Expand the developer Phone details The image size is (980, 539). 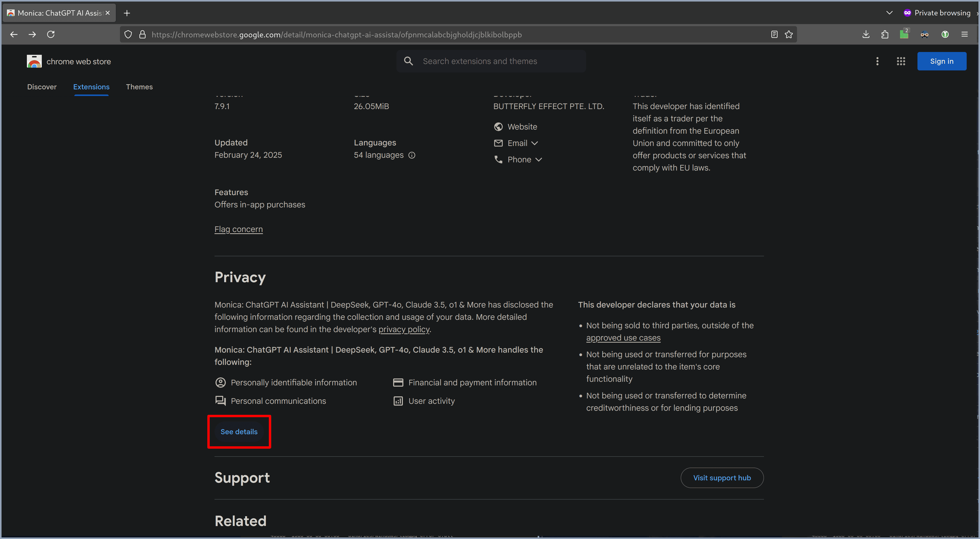point(518,160)
